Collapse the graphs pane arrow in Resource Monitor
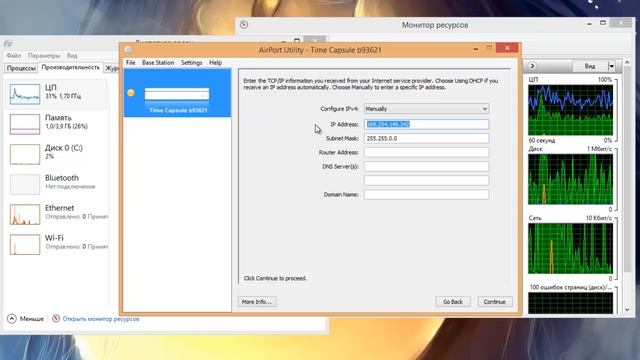The image size is (640, 360). point(532,66)
